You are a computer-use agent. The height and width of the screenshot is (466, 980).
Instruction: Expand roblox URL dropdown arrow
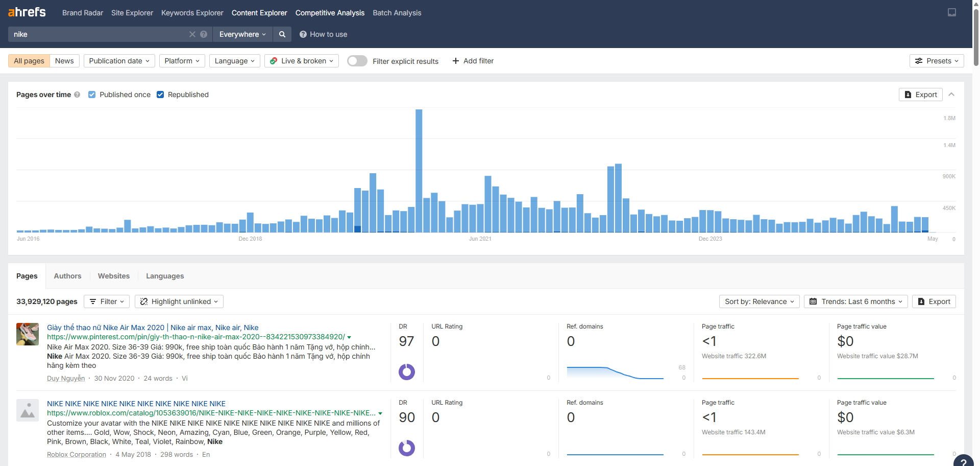click(x=380, y=413)
